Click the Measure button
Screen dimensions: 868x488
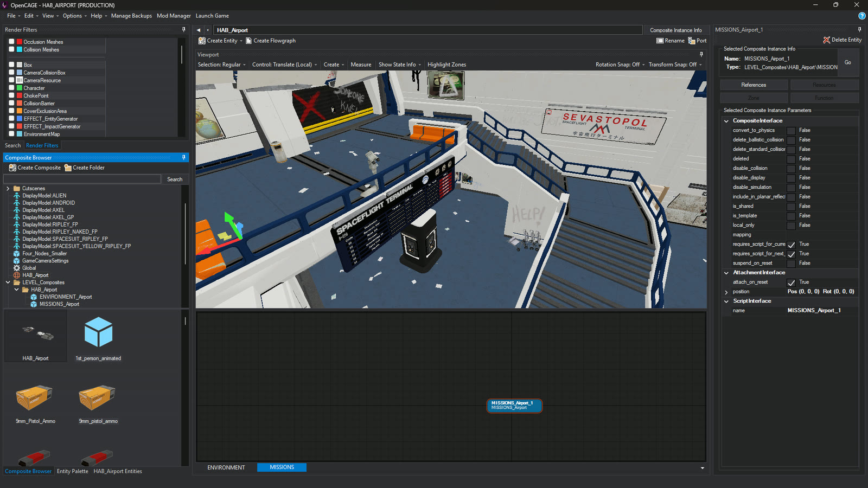[361, 65]
